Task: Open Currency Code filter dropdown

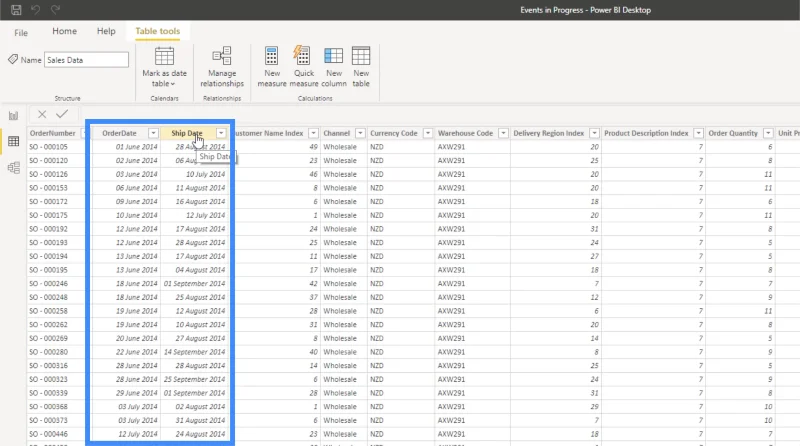Action: [428, 133]
